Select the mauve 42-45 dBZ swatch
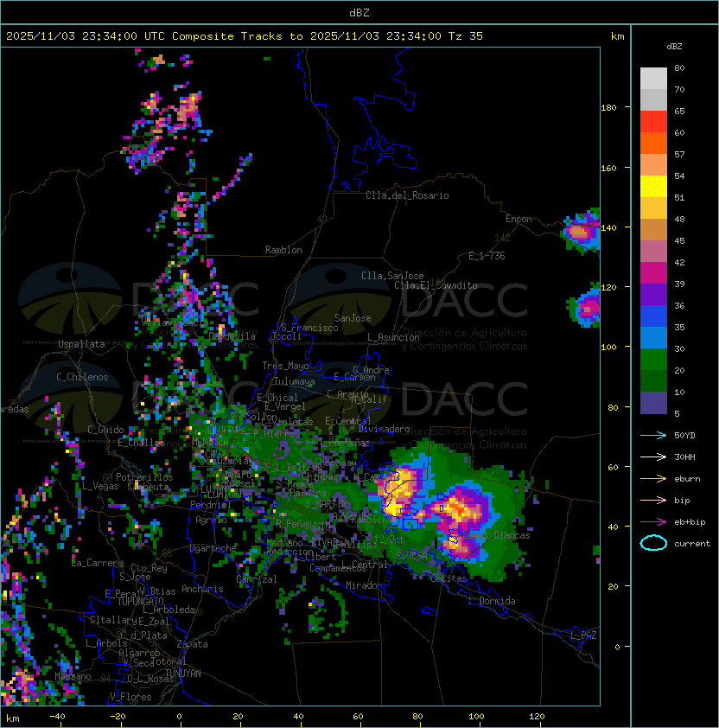This screenshot has height=728, width=719. coord(653,252)
